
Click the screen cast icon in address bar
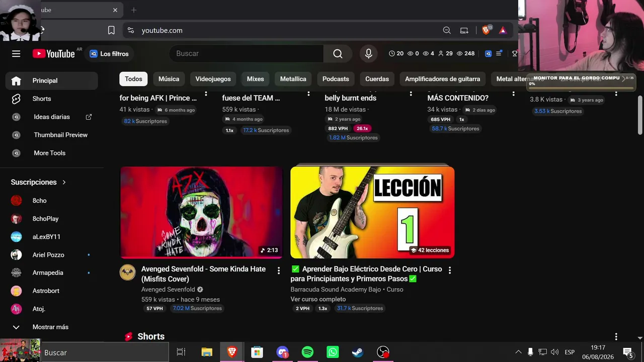[464, 30]
